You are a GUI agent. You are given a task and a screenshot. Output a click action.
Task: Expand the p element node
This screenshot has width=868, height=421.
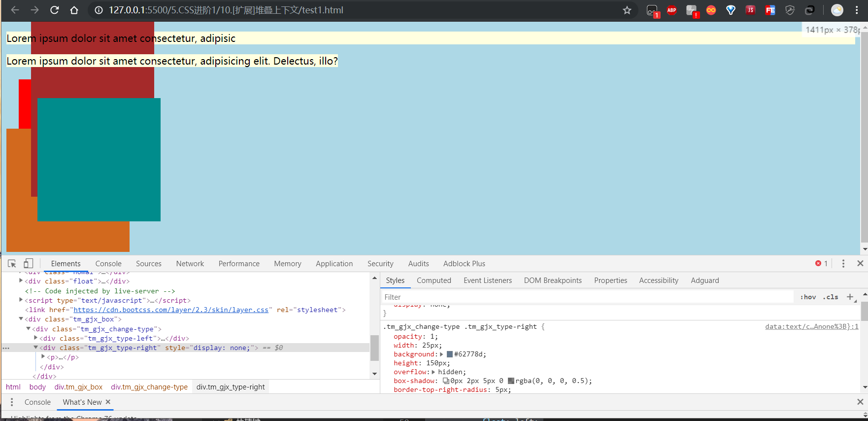tap(43, 356)
